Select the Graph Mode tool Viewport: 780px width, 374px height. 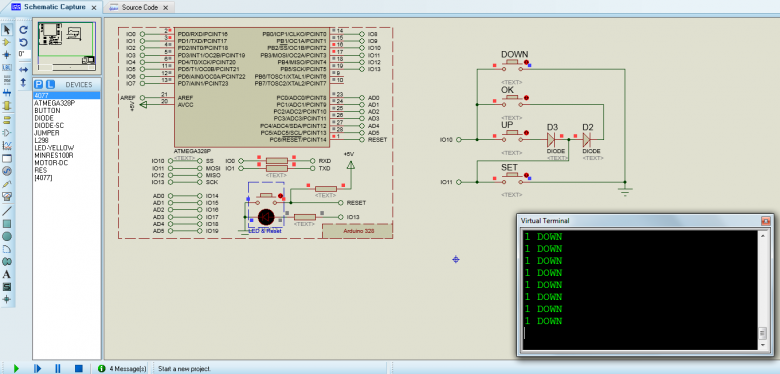(x=6, y=146)
